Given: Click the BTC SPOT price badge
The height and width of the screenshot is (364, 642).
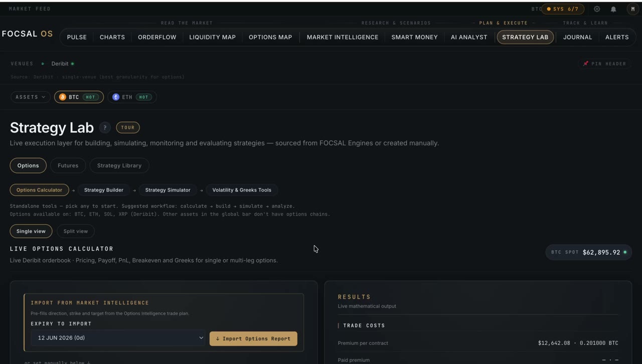Looking at the screenshot, I should [589, 252].
